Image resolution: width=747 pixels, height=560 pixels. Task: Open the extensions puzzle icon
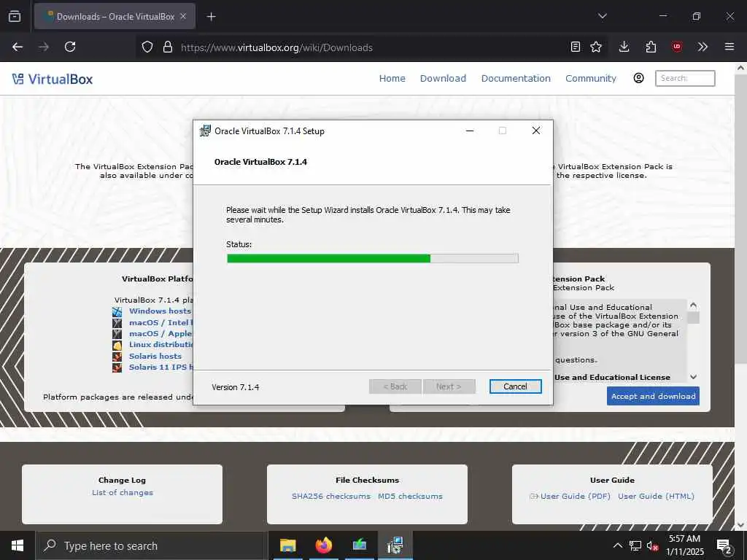pos(651,47)
